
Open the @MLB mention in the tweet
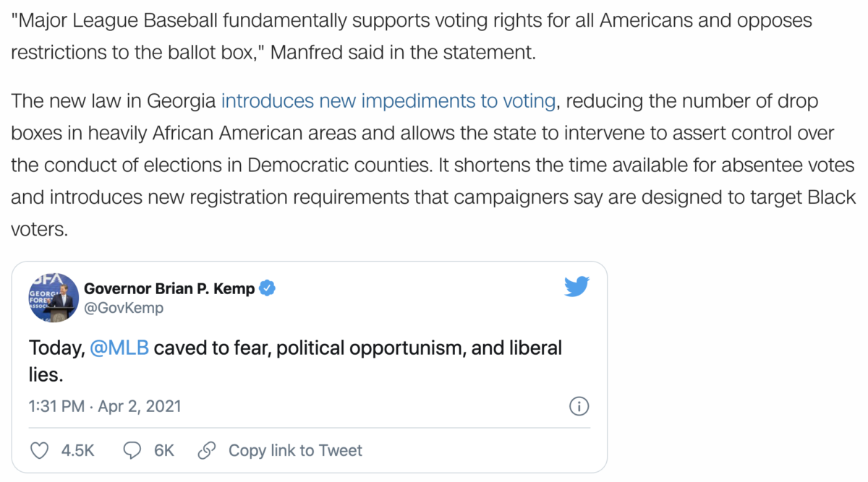point(120,348)
